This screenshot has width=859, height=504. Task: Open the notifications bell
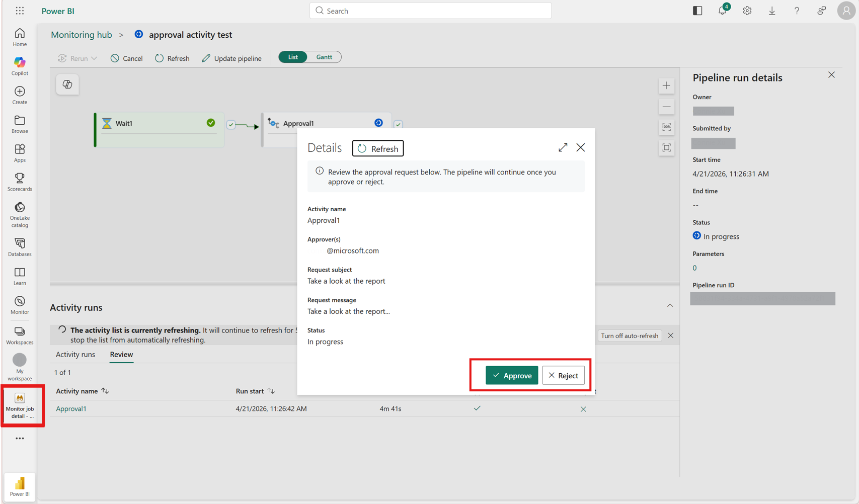[723, 11]
